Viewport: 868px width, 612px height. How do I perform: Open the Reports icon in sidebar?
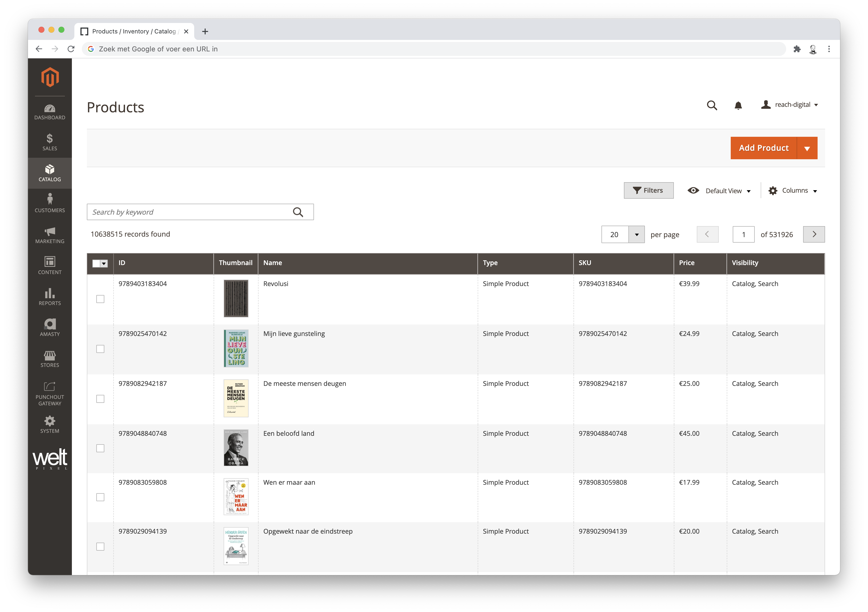point(50,298)
